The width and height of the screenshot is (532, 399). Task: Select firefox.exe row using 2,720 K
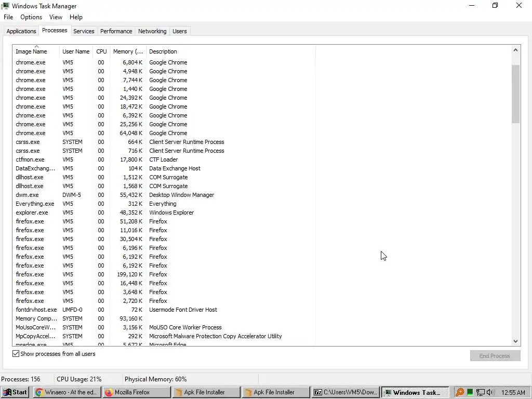coord(164,301)
